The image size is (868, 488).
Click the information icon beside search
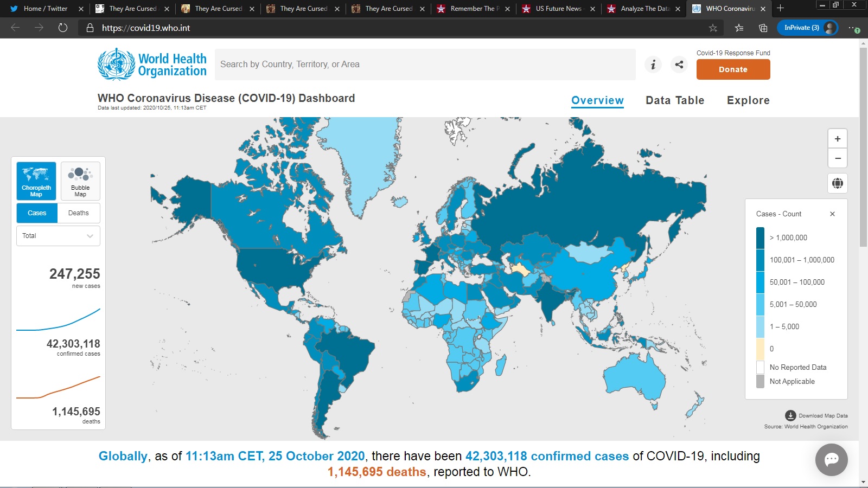tap(653, 65)
